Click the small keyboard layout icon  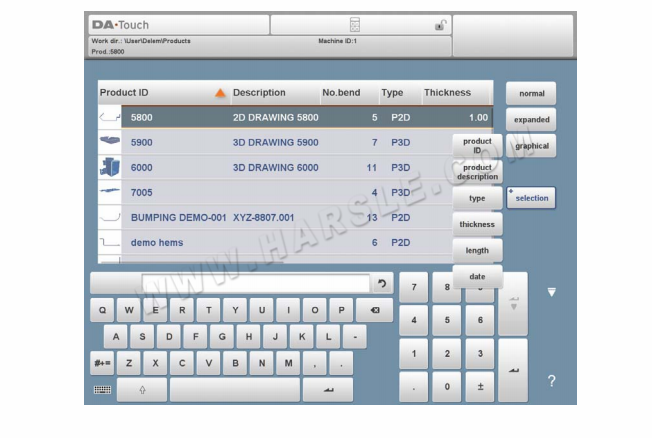coord(102,390)
